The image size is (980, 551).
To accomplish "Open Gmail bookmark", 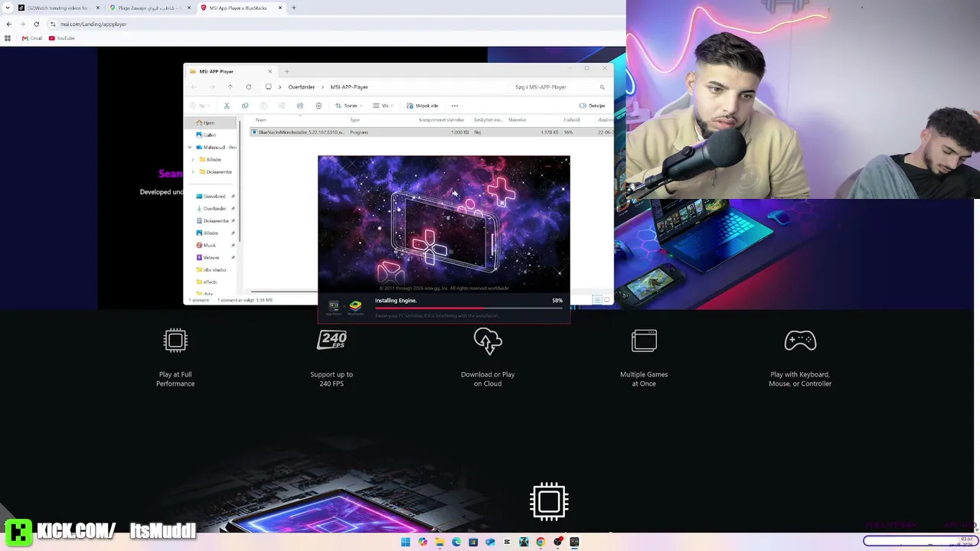I will [32, 38].
